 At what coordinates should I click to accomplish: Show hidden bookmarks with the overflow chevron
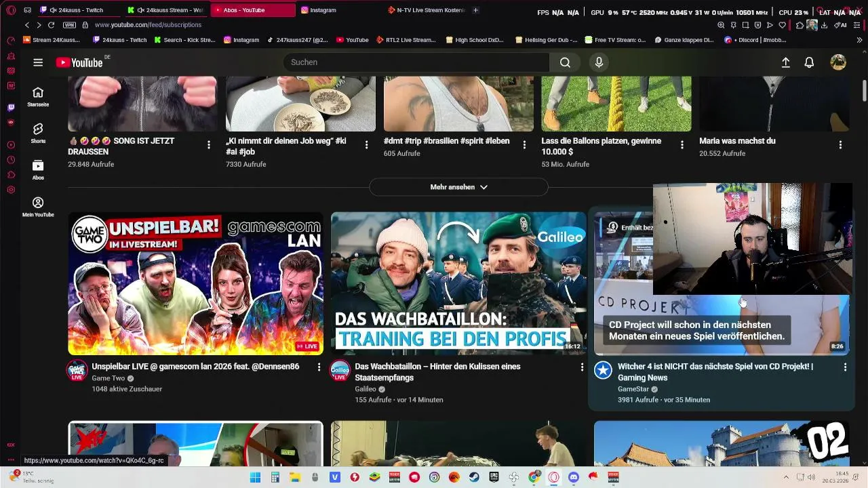860,40
